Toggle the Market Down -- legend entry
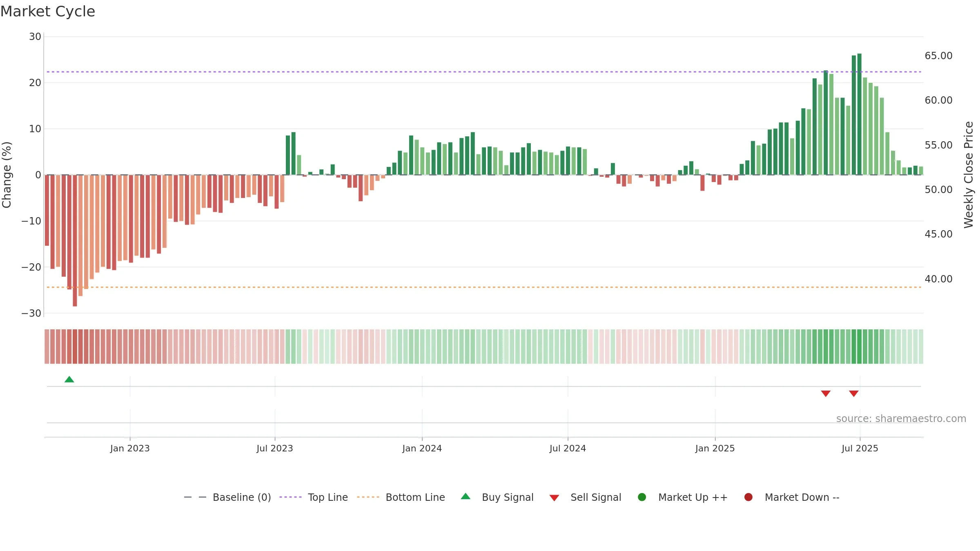The image size is (980, 551). [792, 497]
